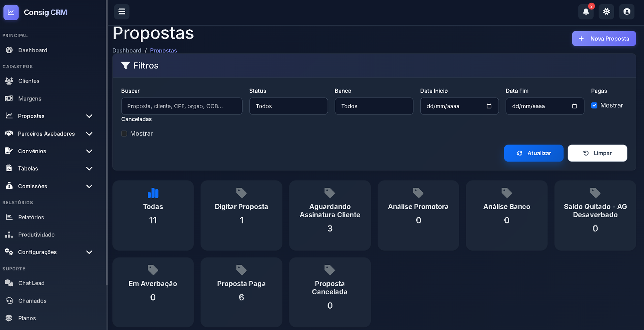Viewport: 644px width, 330px height.
Task: Click the Atualizar button
Action: (534, 153)
